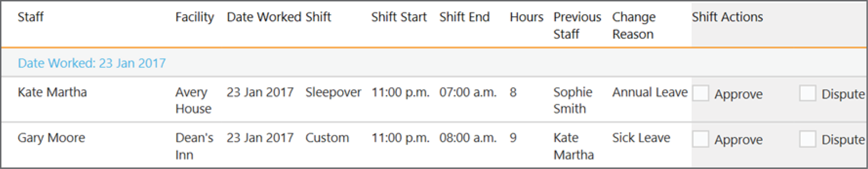This screenshot has width=868, height=169.
Task: Sort by the Previous Staff column header
Action: tap(577, 25)
